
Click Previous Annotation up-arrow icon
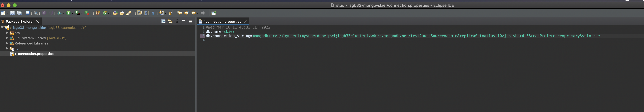171,13
